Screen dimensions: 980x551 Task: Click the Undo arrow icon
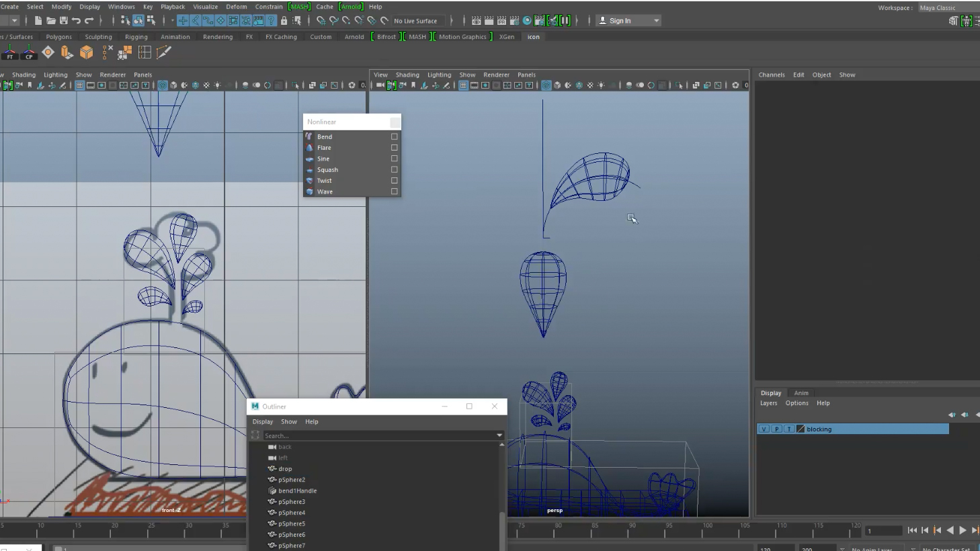(76, 21)
